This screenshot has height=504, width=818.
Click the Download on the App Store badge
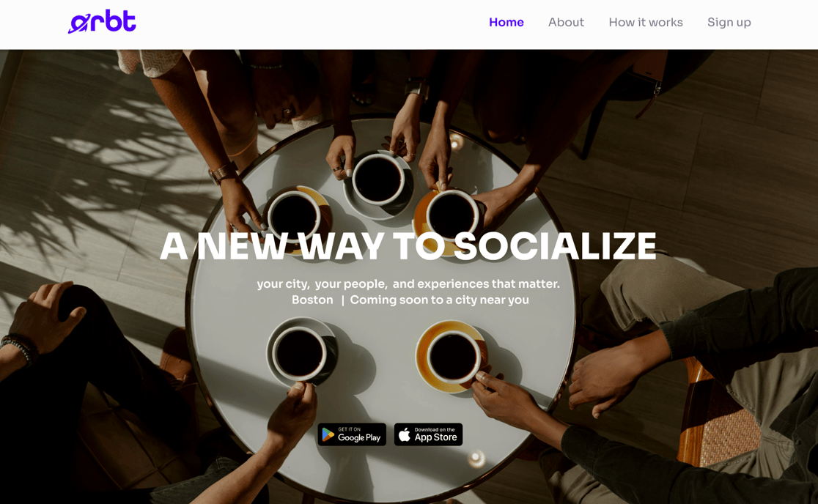pos(428,434)
